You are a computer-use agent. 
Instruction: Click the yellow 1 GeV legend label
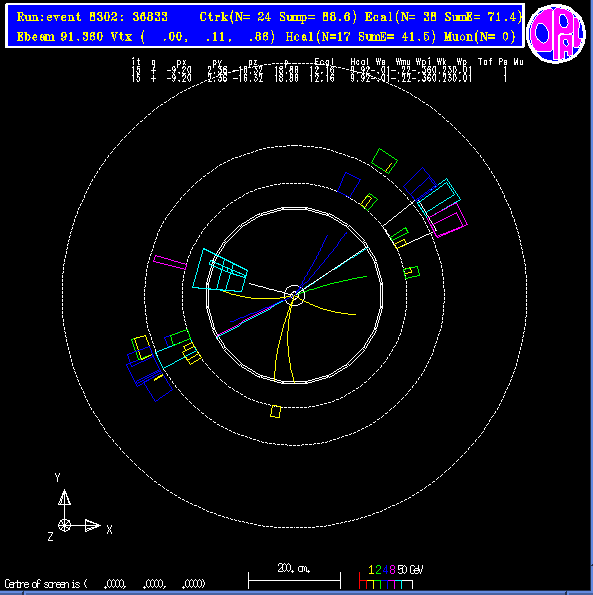click(x=371, y=570)
